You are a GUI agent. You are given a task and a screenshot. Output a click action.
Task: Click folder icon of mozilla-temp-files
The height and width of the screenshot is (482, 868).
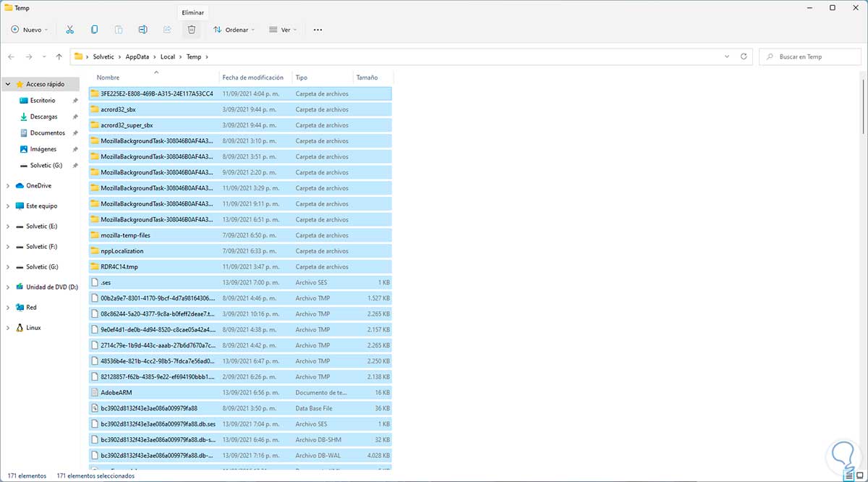coord(95,235)
